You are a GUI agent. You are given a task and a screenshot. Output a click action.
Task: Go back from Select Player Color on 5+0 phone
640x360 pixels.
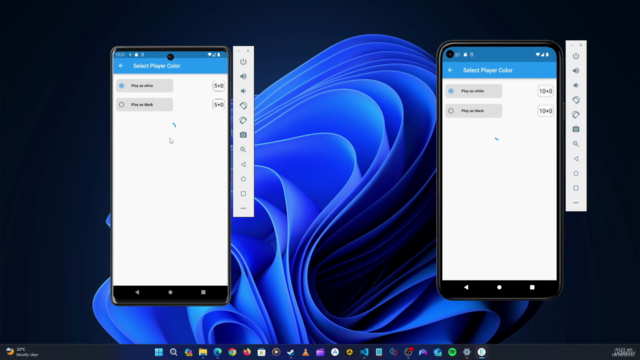tap(121, 66)
